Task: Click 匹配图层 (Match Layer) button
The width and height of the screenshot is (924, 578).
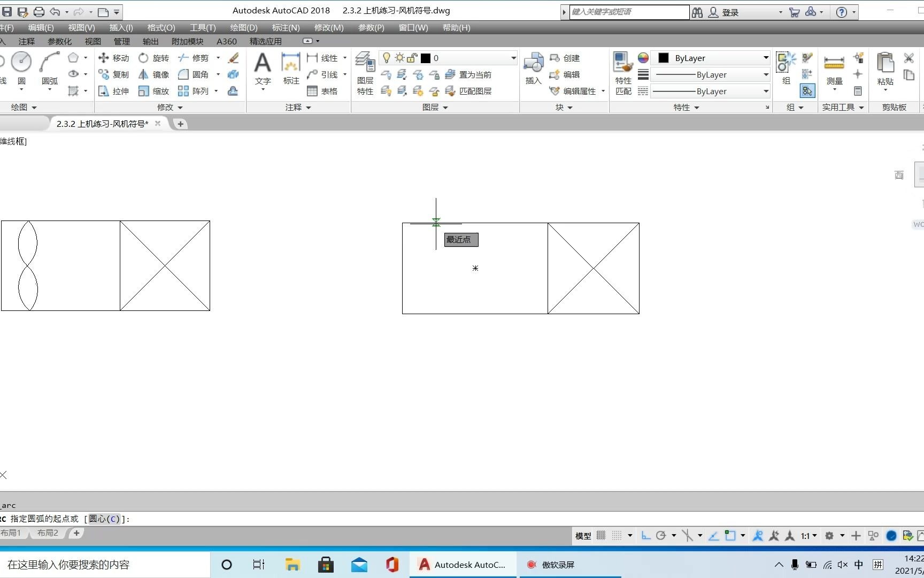Action: [468, 91]
